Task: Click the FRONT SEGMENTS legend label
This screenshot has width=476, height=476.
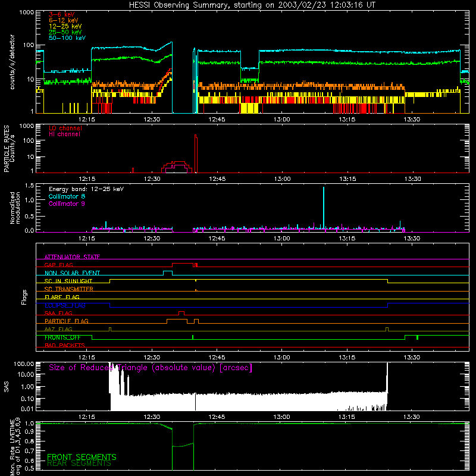Action: tap(82, 457)
